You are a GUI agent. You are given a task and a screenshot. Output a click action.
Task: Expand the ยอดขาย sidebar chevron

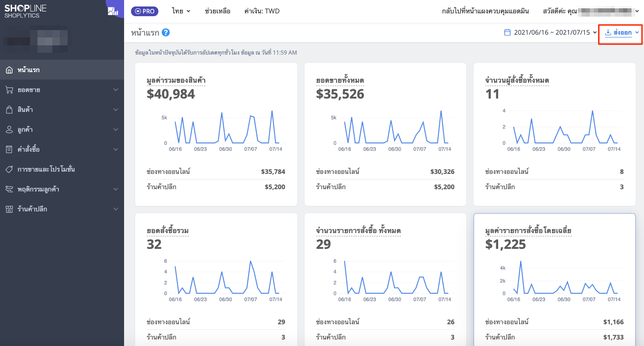click(116, 90)
